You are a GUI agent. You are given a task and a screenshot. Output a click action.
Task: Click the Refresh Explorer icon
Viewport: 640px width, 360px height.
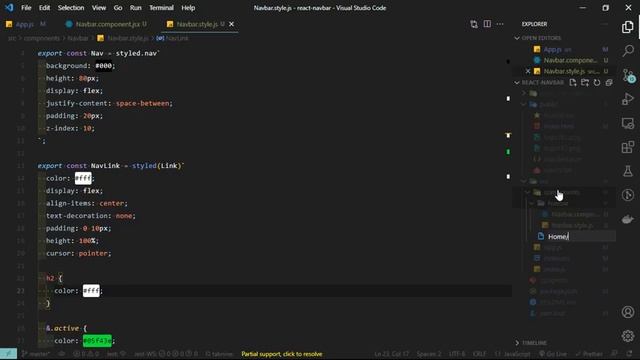[597, 82]
